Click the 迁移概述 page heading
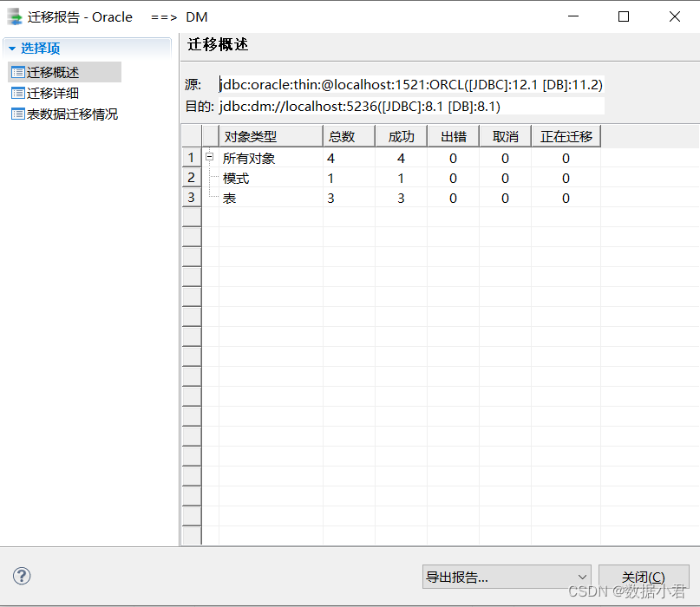 click(x=218, y=44)
